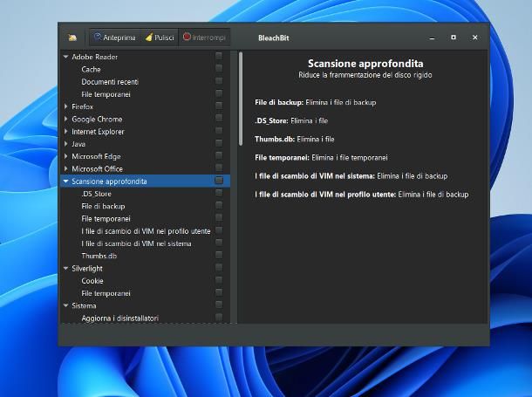Tick the File di backup checkbox

[x=219, y=205]
